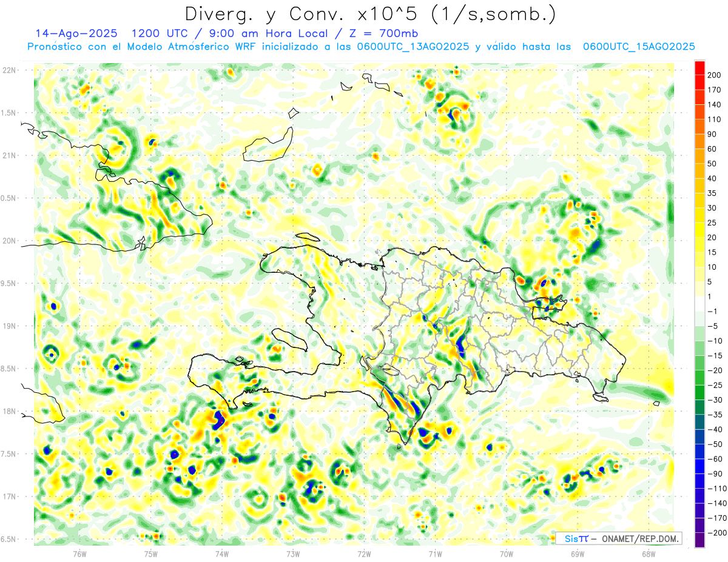Click the '0600UTC_13AGO2025' initialization time text
Screen dimensions: 728x562
(413, 47)
